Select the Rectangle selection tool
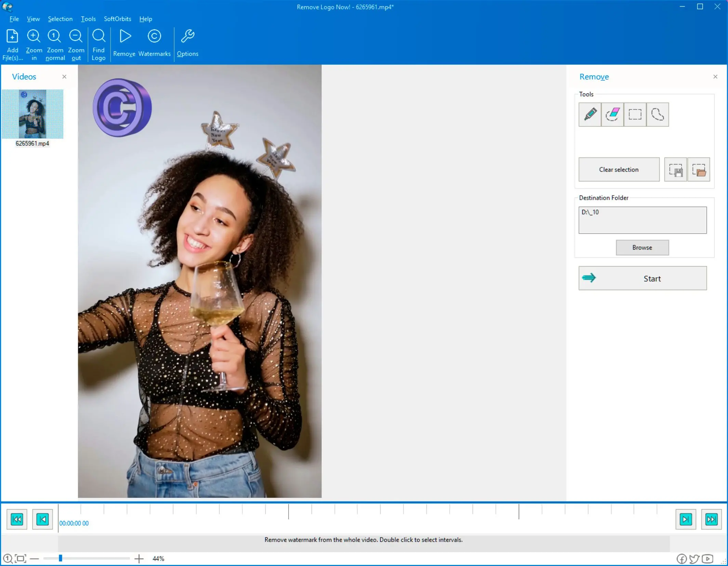 [x=635, y=114]
